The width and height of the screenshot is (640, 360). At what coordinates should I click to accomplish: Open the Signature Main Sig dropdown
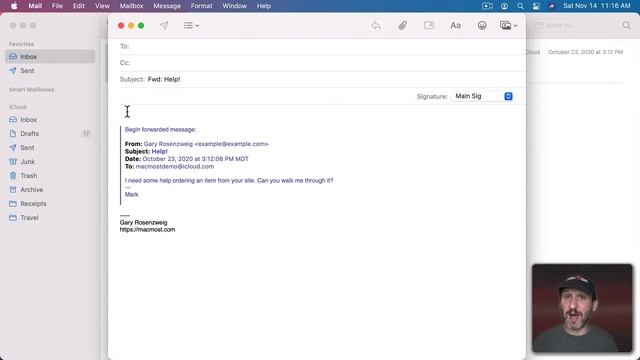pos(483,96)
